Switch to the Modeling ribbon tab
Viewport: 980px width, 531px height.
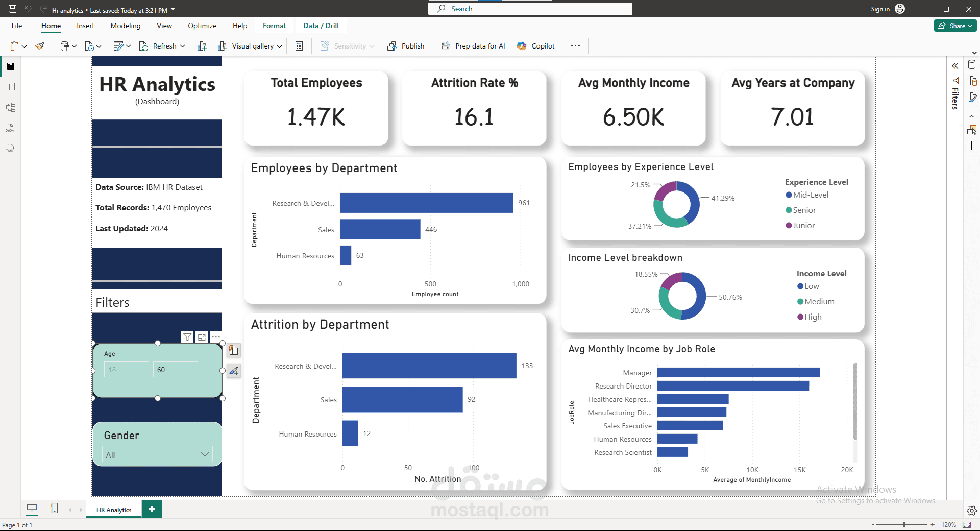(126, 26)
